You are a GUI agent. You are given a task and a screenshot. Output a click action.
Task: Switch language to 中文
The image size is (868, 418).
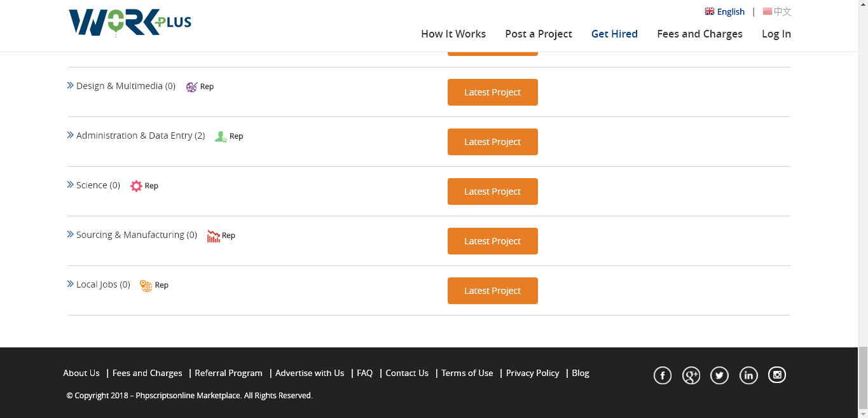pos(782,11)
